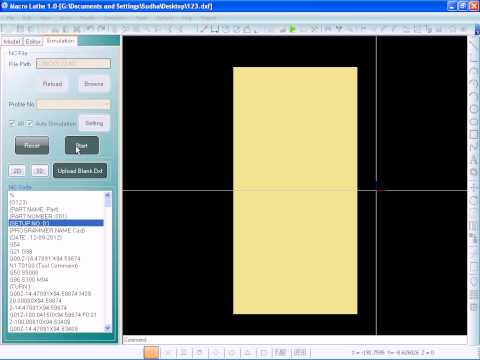Click the Upload Blank Dxf button
Screen dimensions: 480x360
[x=80, y=171]
